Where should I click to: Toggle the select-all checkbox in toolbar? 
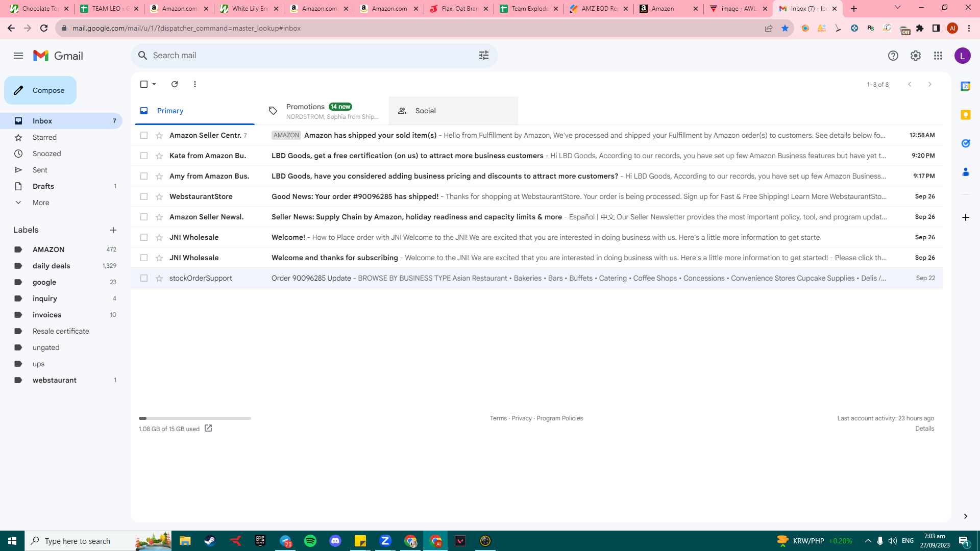click(144, 84)
